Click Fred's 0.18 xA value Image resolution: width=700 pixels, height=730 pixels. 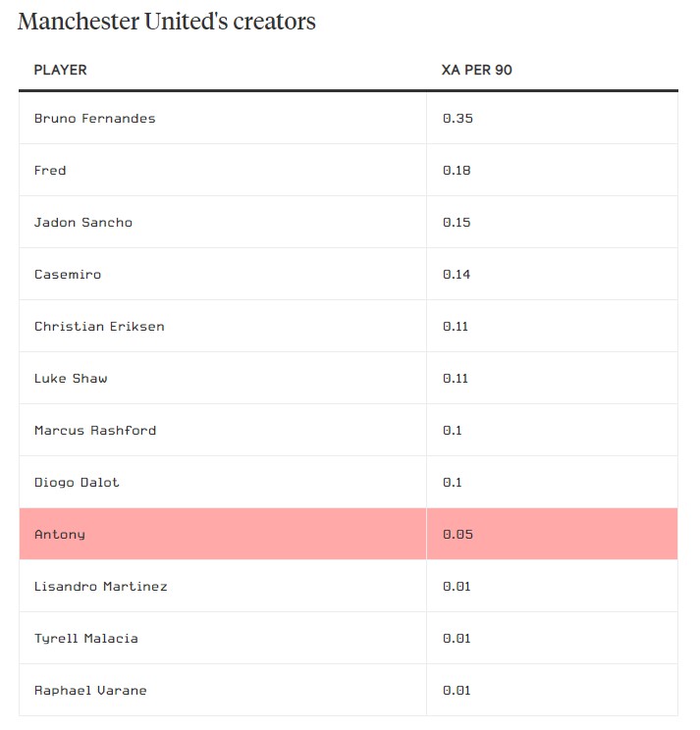[x=457, y=171]
